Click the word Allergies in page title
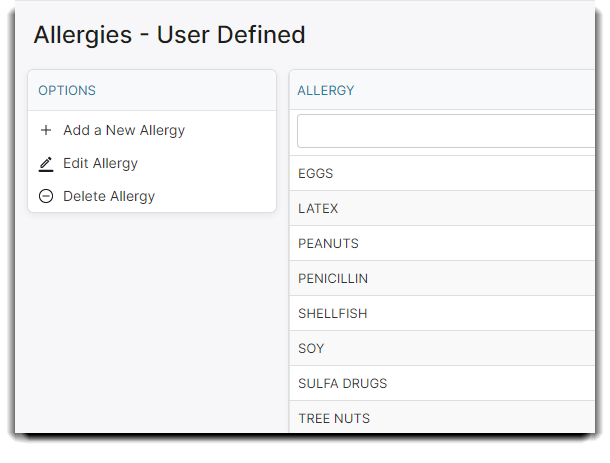Screen dimensions: 610x463 (x=83, y=35)
